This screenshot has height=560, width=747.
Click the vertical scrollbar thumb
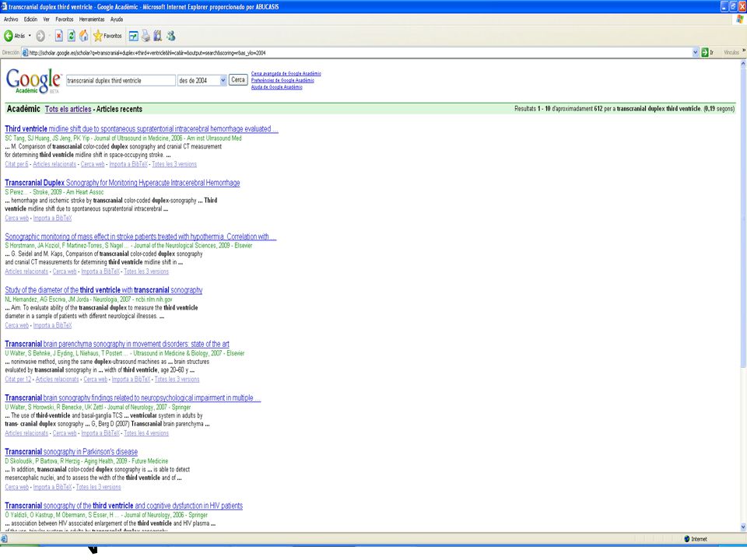click(743, 218)
